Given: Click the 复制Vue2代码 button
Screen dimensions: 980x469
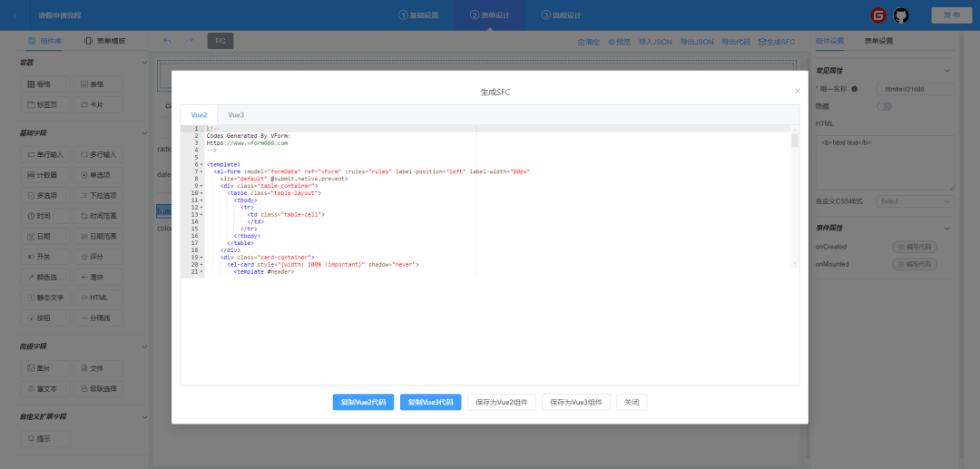Looking at the screenshot, I should pos(363,402).
